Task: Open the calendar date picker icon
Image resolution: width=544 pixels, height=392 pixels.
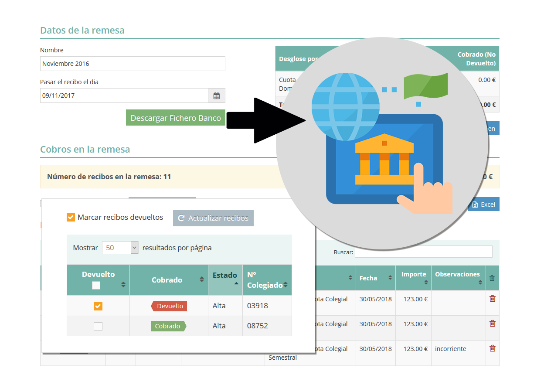Action: 217,95
